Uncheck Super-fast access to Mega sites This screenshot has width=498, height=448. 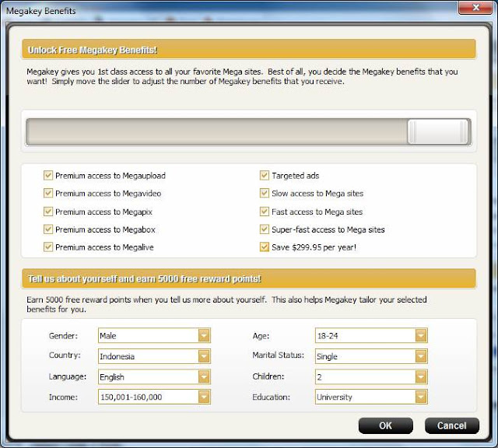(x=265, y=229)
